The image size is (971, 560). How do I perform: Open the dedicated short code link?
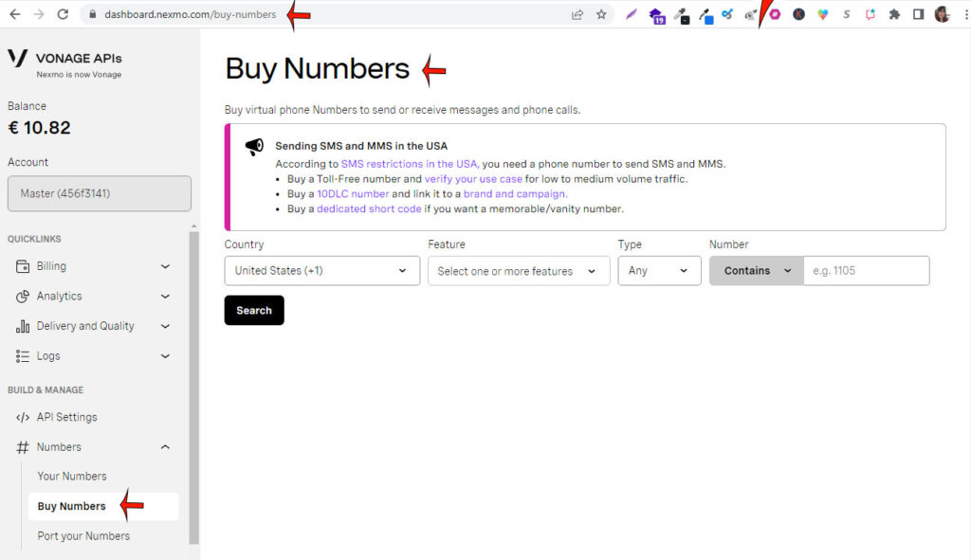[369, 208]
